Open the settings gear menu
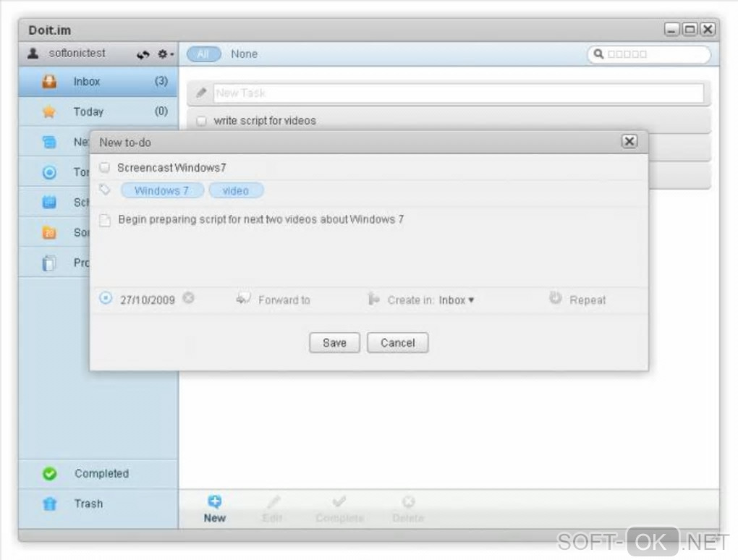 coord(165,54)
